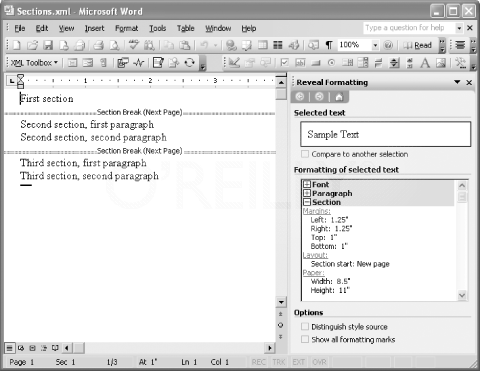Click the More Controls hammer-and-wrench icon
Image resolution: width=481 pixels, height=371 pixels.
click(461, 63)
